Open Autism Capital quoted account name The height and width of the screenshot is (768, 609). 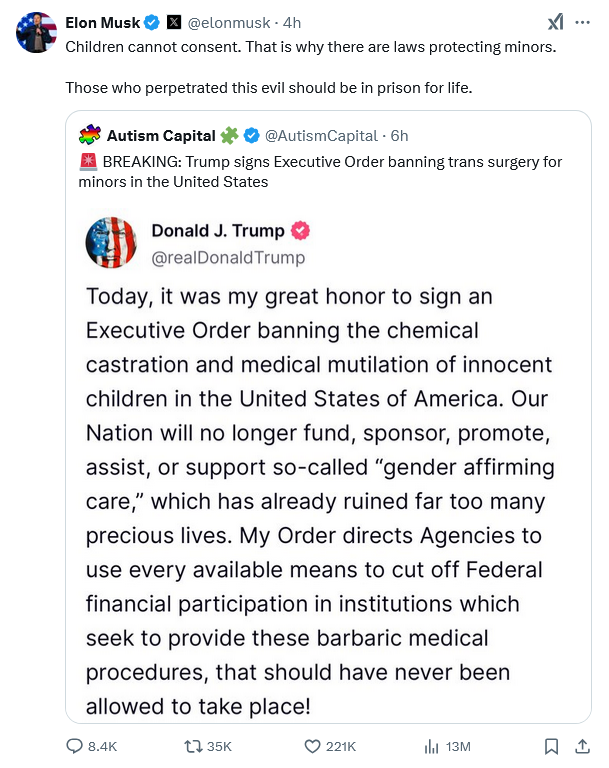tap(161, 135)
